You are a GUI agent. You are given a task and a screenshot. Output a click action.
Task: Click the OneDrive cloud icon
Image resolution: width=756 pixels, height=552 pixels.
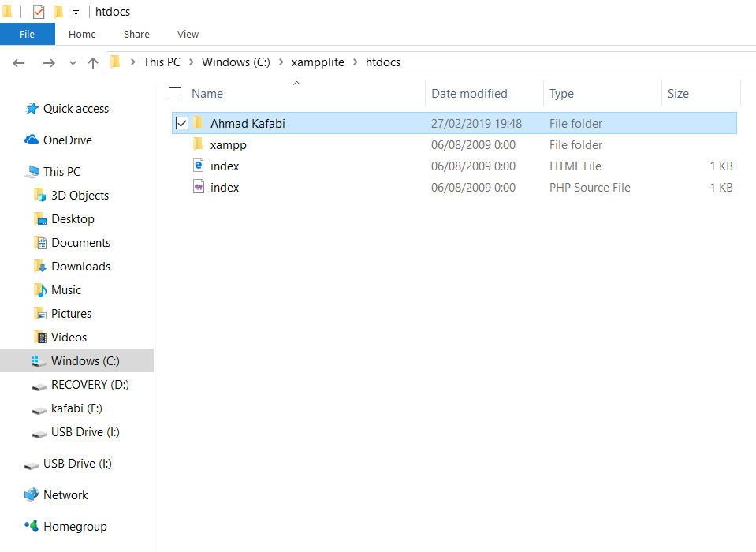[32, 140]
